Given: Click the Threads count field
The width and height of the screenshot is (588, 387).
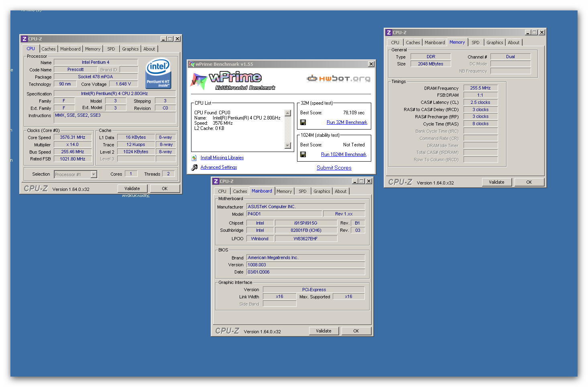Looking at the screenshot, I should pos(169,174).
